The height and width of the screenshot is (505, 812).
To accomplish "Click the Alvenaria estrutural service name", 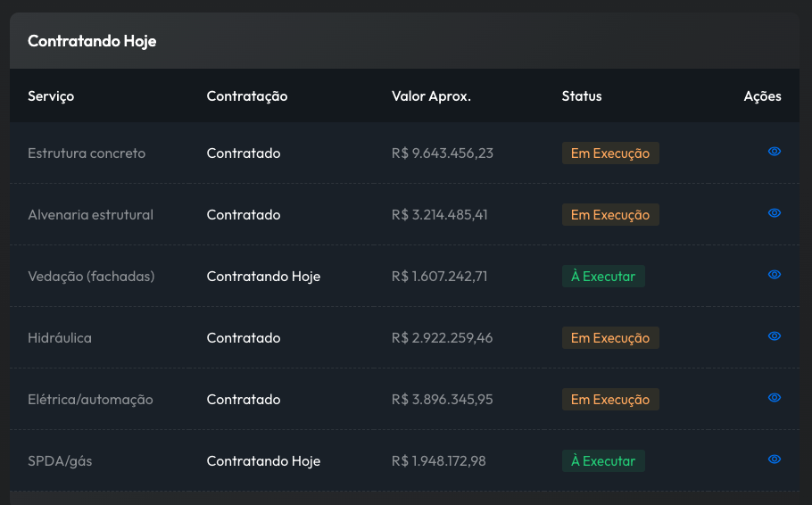I will point(90,215).
